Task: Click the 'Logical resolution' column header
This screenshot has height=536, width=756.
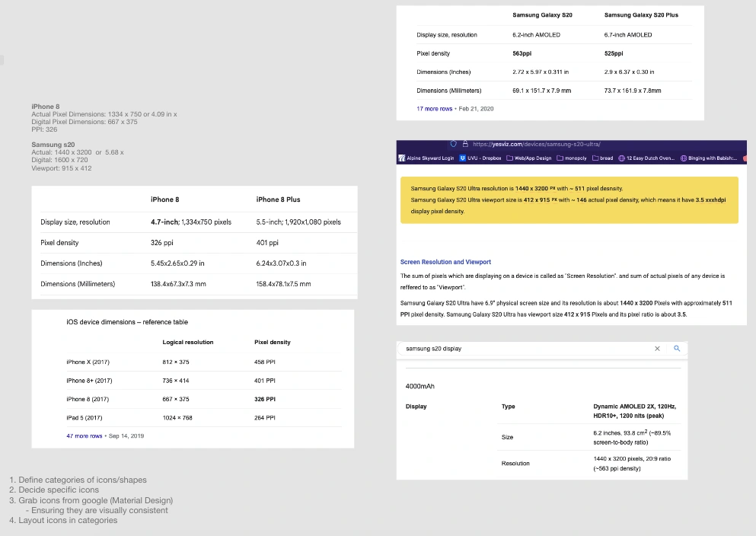Action: point(188,342)
